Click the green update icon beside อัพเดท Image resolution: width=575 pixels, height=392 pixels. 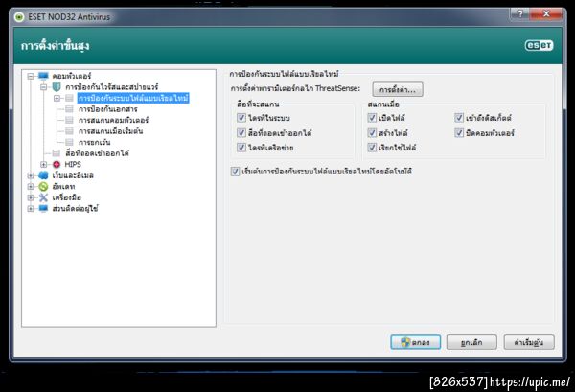(43, 186)
